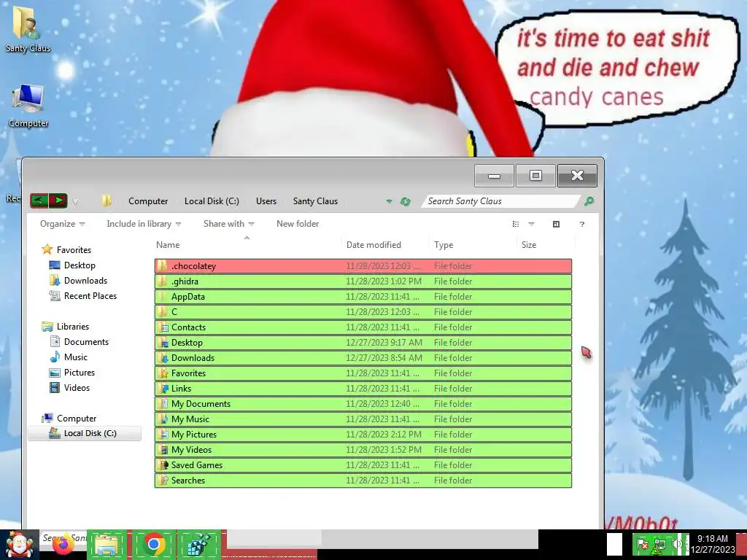Screen dimensions: 747x560
Task: Open recent locations dropdown beside navigation arrows
Action: point(75,201)
